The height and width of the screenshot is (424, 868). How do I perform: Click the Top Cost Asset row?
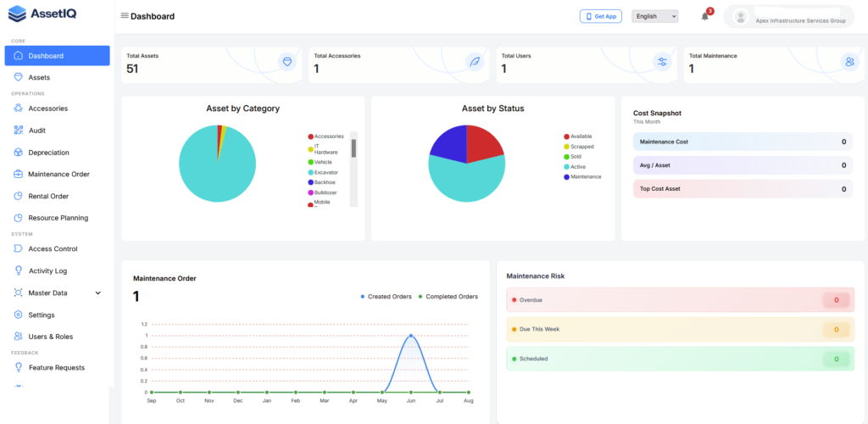(743, 189)
